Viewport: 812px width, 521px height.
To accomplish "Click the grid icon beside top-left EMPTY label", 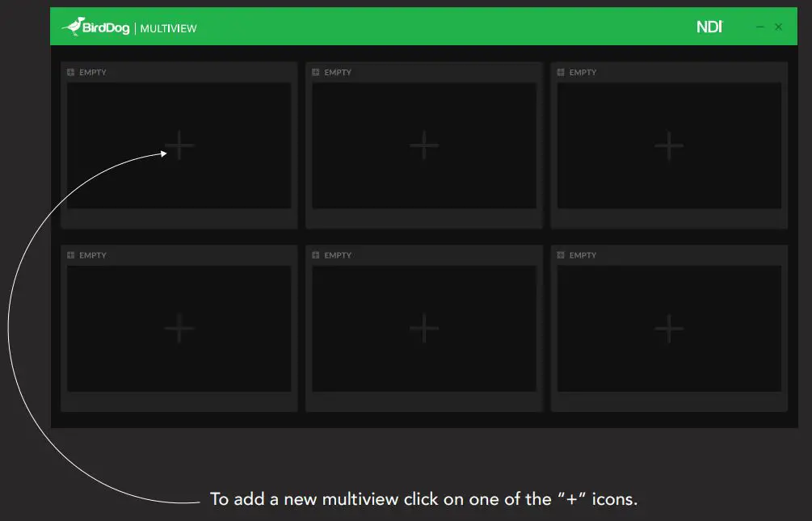I will [69, 72].
